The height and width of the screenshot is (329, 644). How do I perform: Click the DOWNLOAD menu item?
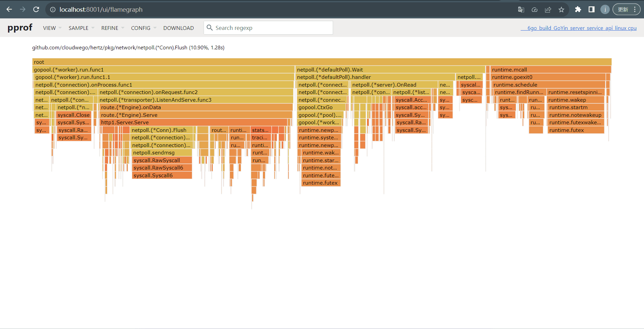click(x=178, y=28)
